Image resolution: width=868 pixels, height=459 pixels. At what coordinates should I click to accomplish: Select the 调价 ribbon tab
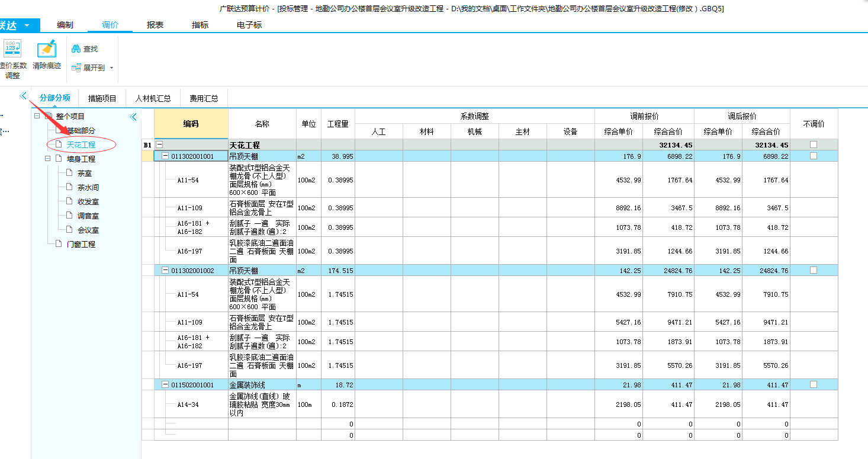click(x=110, y=25)
